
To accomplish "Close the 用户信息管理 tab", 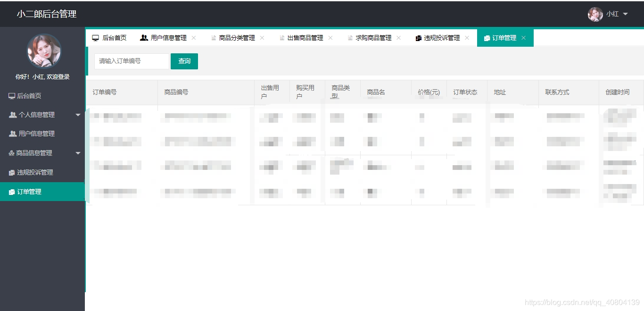I will coord(194,38).
